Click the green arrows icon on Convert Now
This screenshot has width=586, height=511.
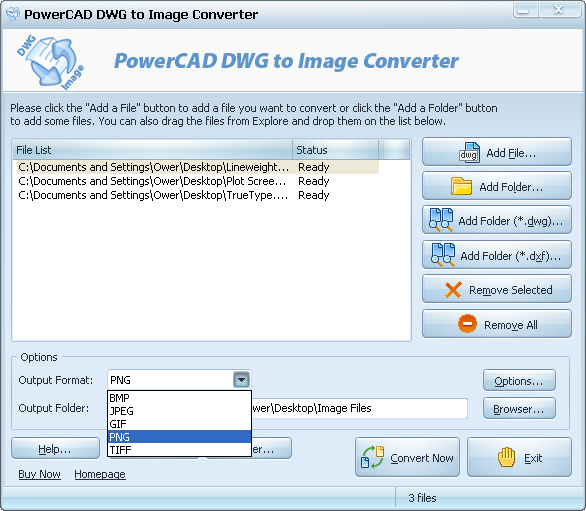click(x=373, y=457)
